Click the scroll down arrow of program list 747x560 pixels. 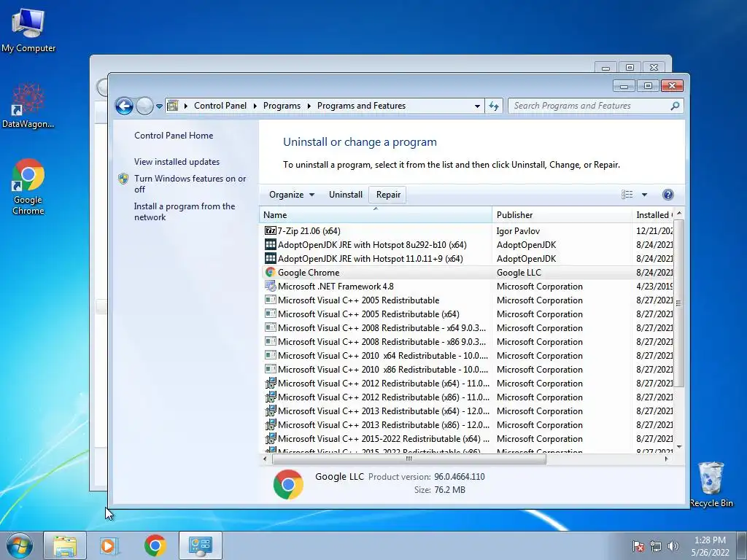click(x=679, y=447)
